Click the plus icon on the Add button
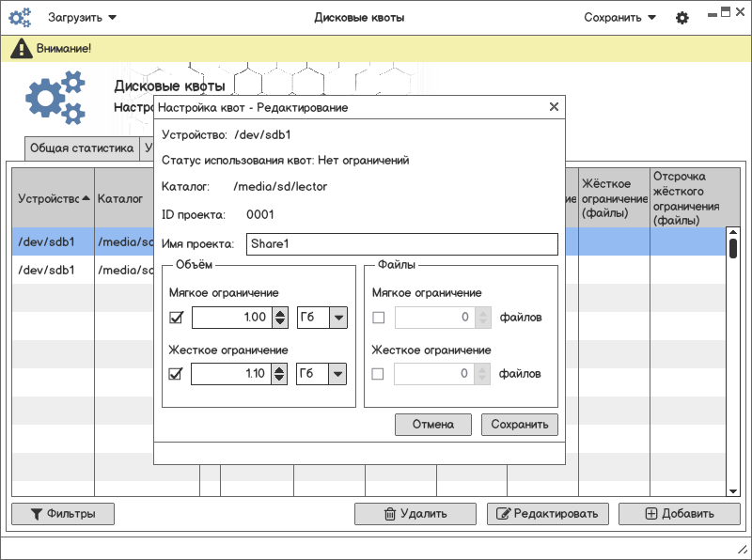Image resolution: width=752 pixels, height=560 pixels. [650, 514]
